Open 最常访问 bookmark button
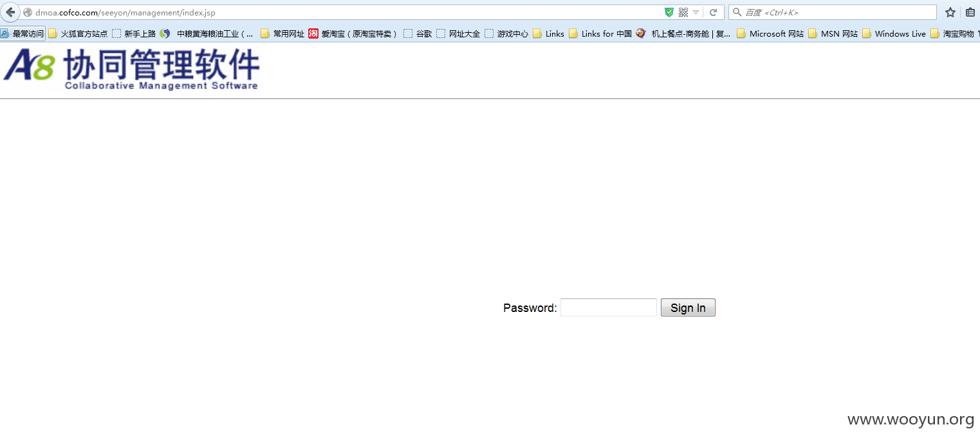This screenshot has width=980, height=438. (23, 33)
